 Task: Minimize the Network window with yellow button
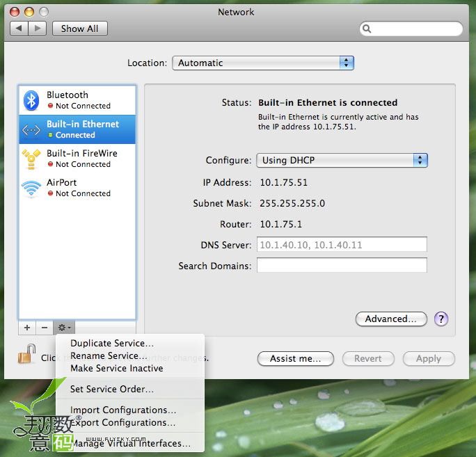[29, 12]
